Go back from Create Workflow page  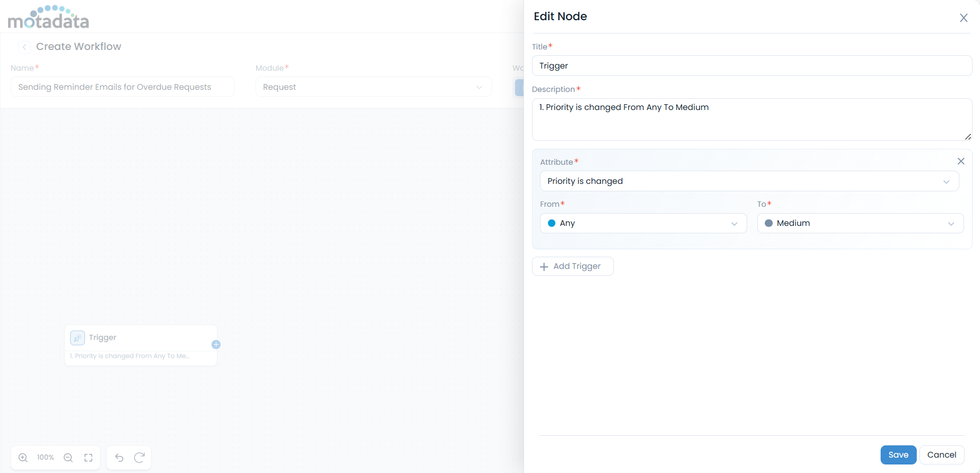pyautogui.click(x=24, y=47)
